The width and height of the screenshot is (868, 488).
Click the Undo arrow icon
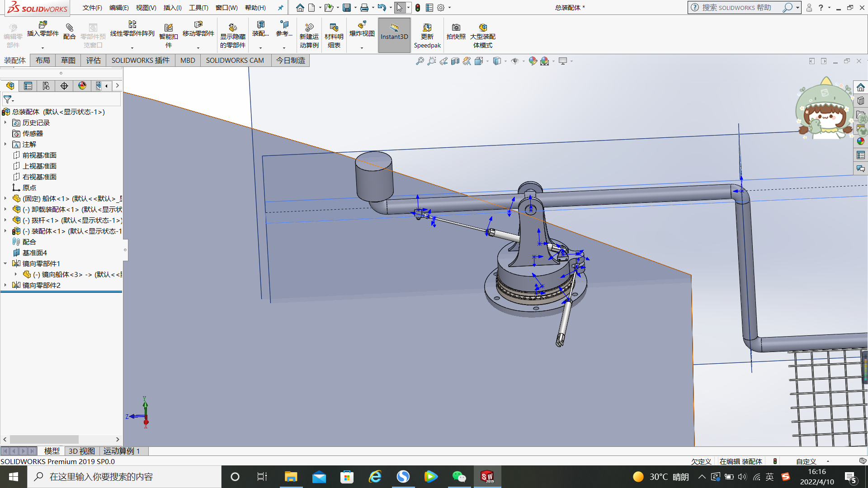382,8
